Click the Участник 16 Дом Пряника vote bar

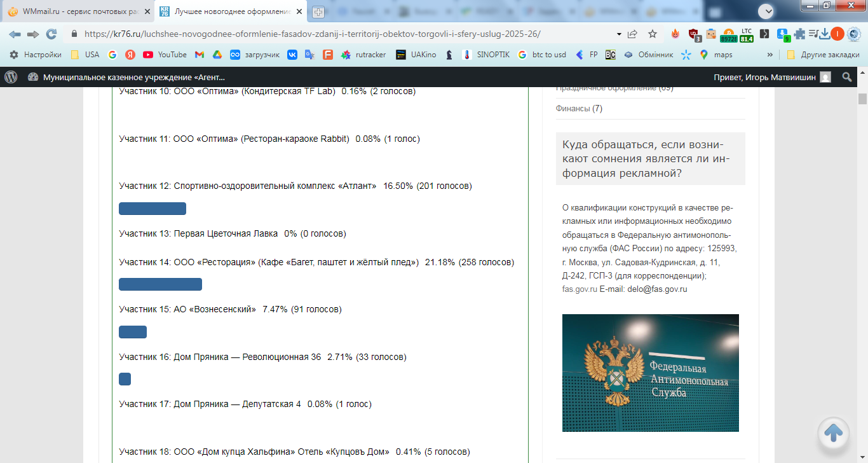coord(125,379)
